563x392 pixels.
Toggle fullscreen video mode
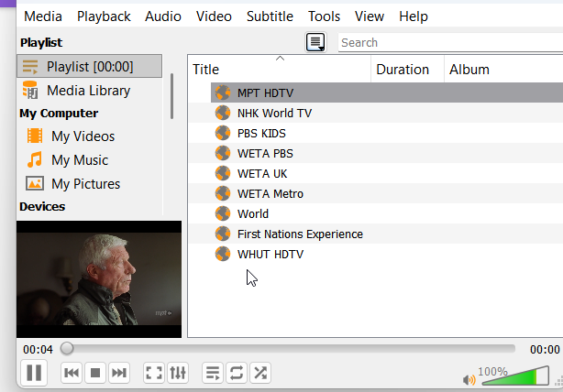(x=154, y=373)
